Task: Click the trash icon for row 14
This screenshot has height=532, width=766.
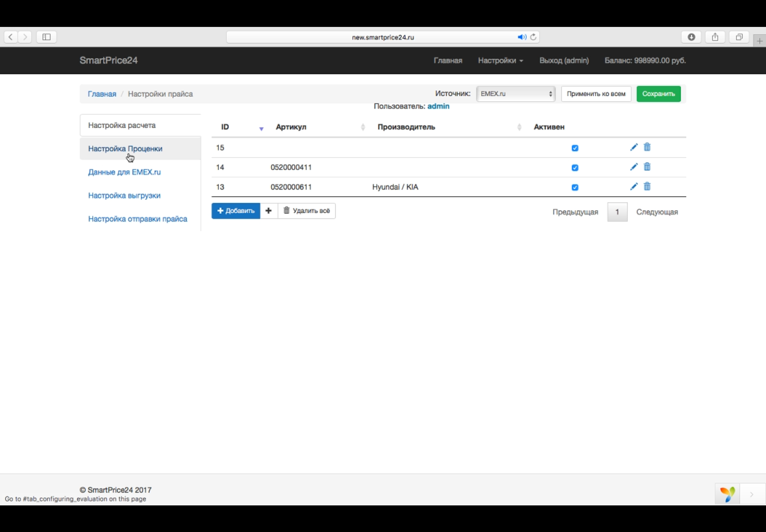Action: pos(647,167)
